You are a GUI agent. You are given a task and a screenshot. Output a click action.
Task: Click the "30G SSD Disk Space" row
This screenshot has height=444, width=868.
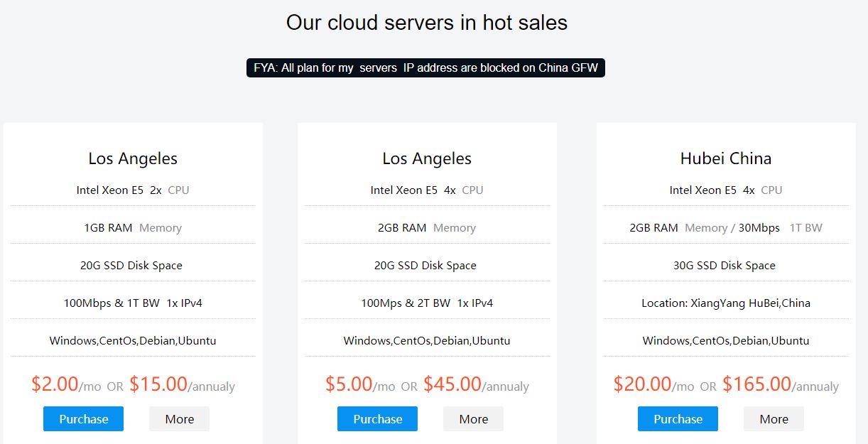724,266
